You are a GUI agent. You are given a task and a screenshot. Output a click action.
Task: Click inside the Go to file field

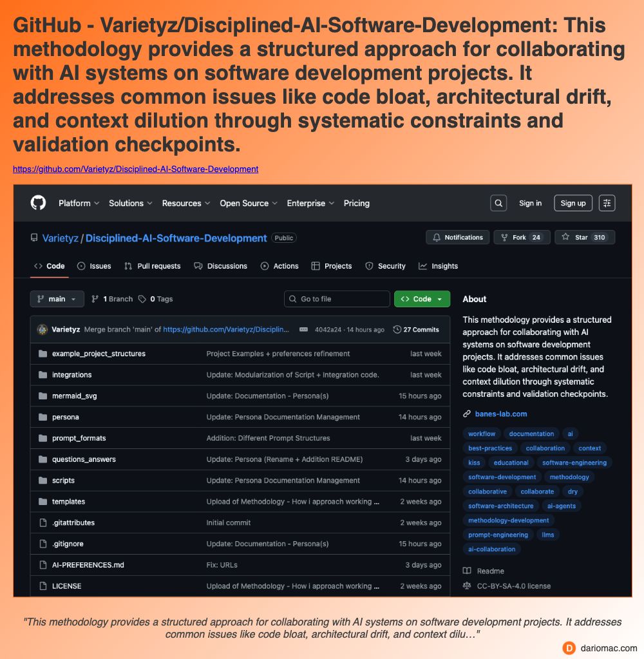tap(337, 299)
